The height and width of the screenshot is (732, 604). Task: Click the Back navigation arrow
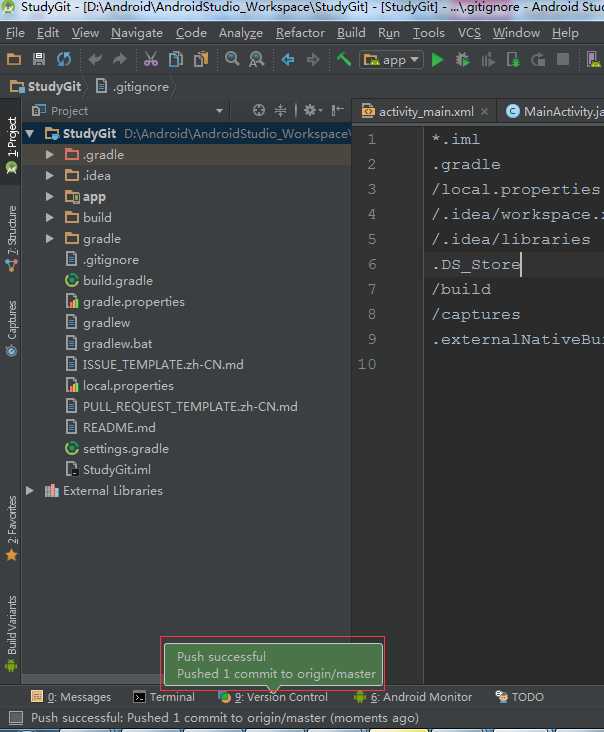click(288, 59)
